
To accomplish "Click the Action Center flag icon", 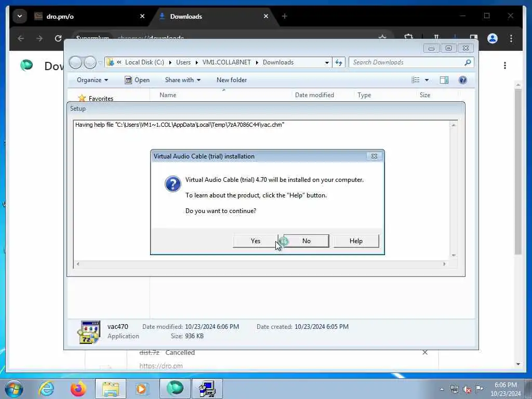I will click(x=480, y=389).
